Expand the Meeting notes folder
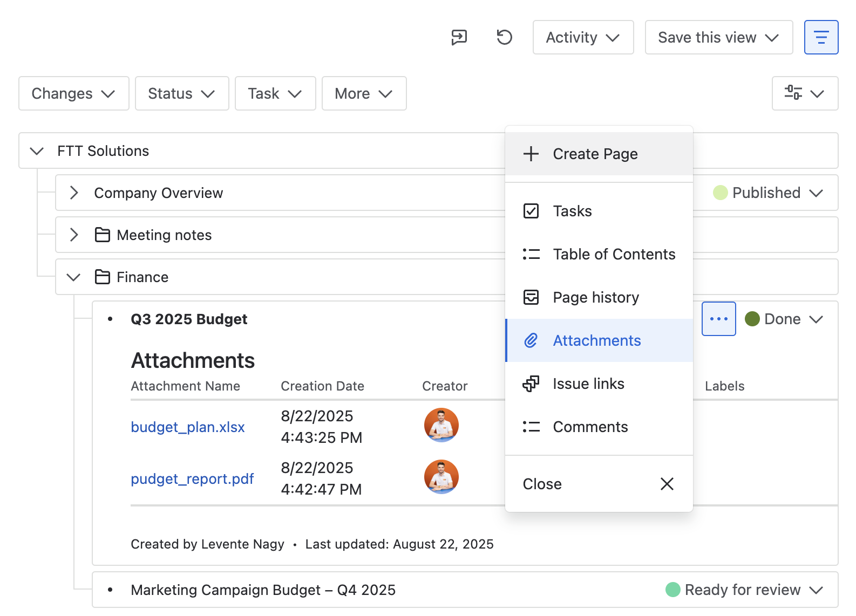 pos(74,235)
